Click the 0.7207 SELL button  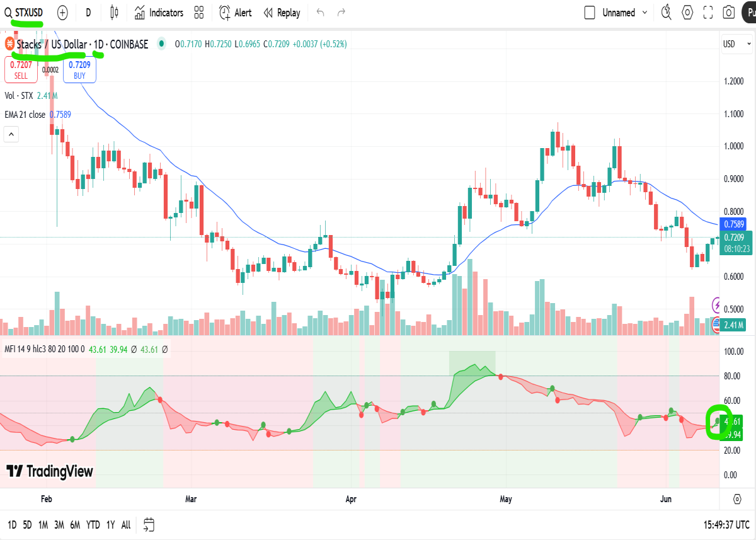(21, 69)
